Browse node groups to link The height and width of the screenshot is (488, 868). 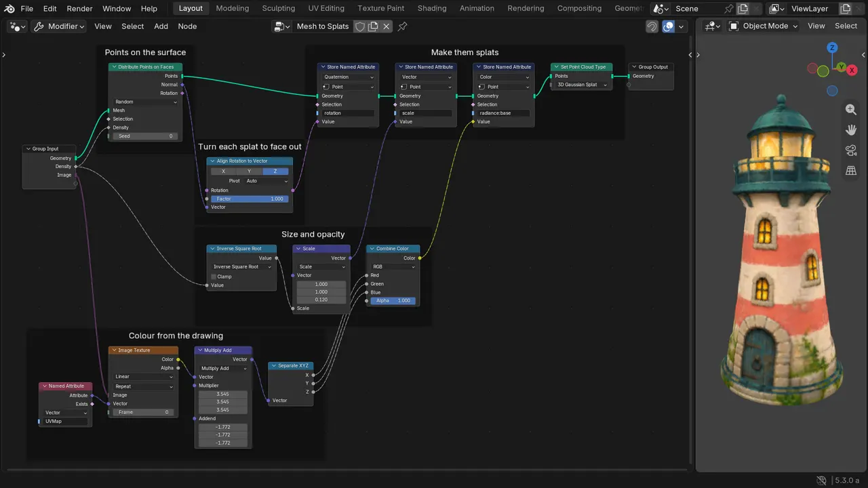click(x=281, y=26)
